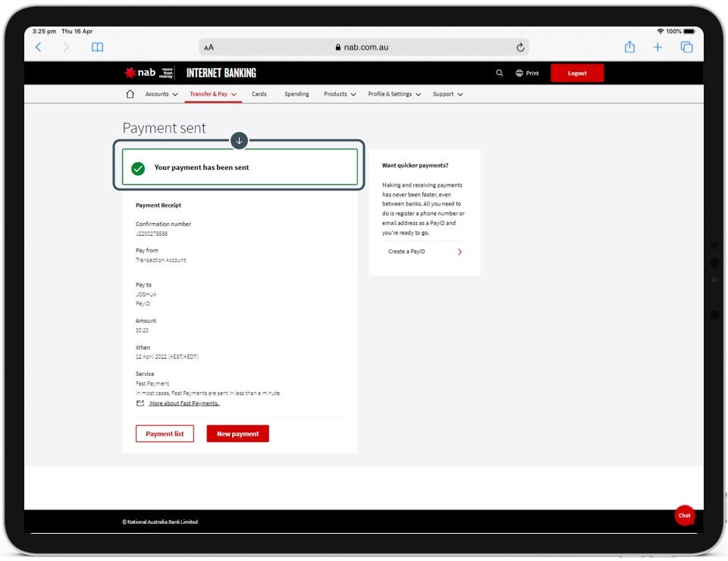Screen dimensions: 728x561
Task: Open the red Chat bubble
Action: coord(684,516)
